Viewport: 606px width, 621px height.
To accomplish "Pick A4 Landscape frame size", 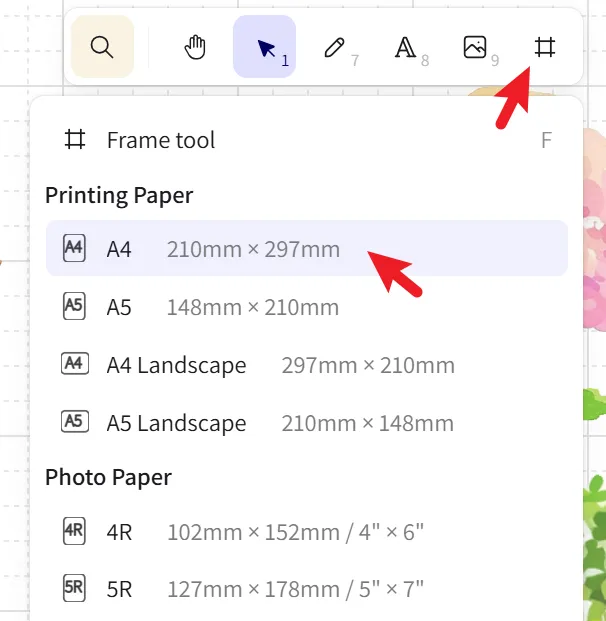I will click(307, 365).
